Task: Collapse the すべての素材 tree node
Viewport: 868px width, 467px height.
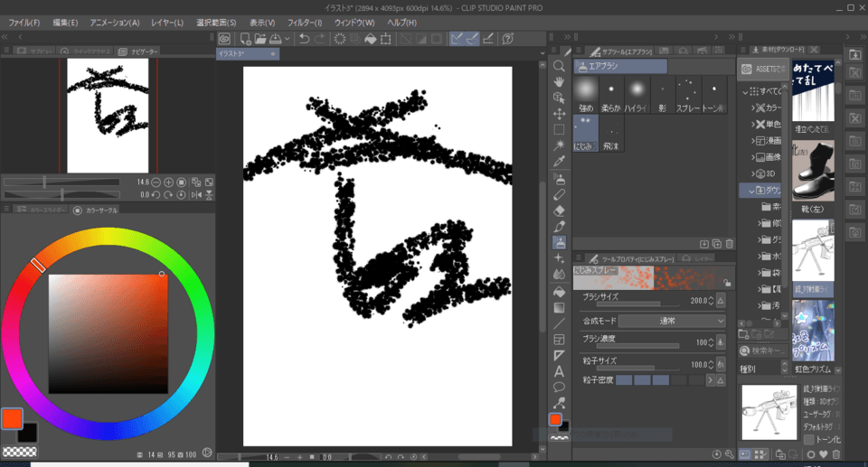Action: [x=746, y=92]
